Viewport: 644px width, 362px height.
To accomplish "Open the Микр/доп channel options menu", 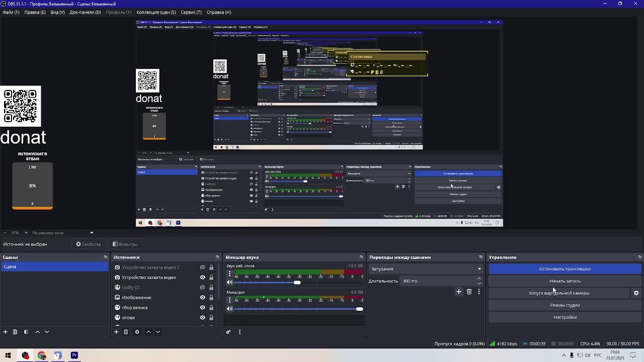I will coord(230,300).
